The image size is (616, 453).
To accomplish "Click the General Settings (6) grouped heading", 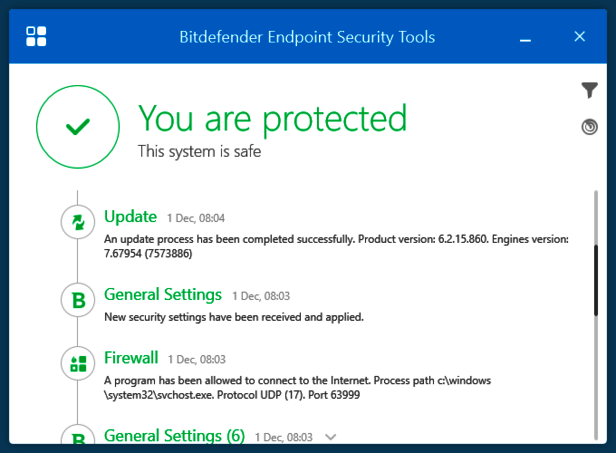I will click(x=174, y=436).
